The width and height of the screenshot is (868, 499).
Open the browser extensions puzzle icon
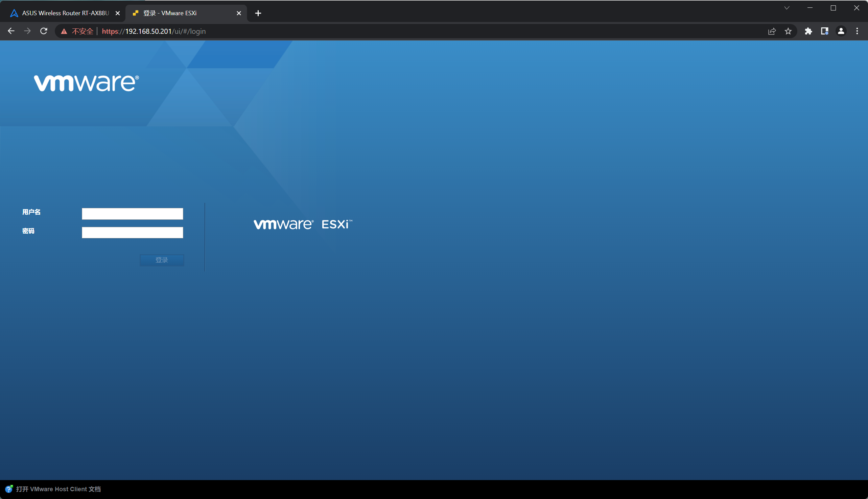pyautogui.click(x=808, y=31)
